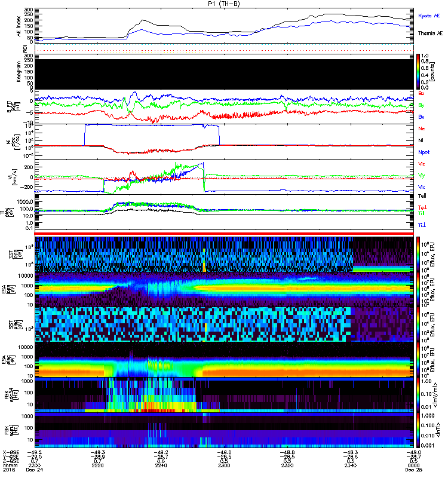Image resolution: width=448 pixels, height=478 pixels.
Task: Click the SST electron Eflux color bar
Action: tap(418, 324)
